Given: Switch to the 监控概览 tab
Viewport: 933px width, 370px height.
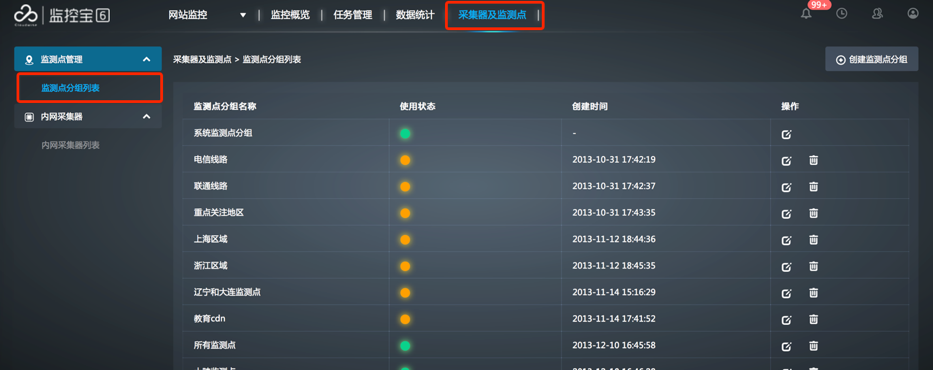Looking at the screenshot, I should (x=290, y=15).
